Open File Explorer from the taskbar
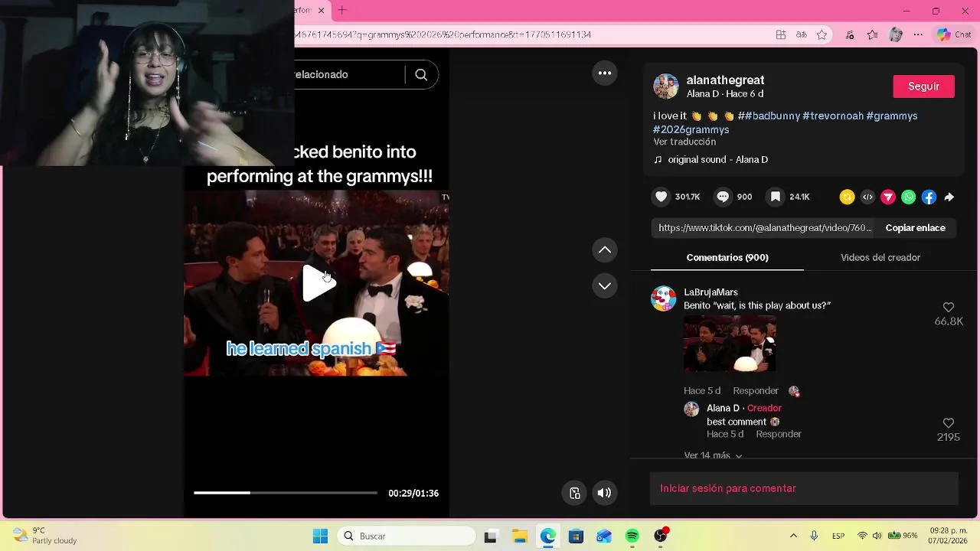 pos(520,536)
